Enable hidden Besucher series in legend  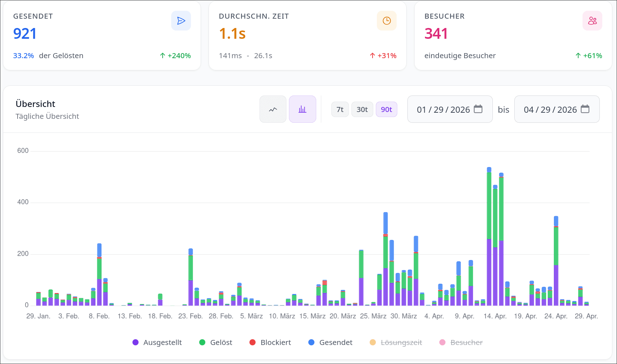click(x=461, y=342)
